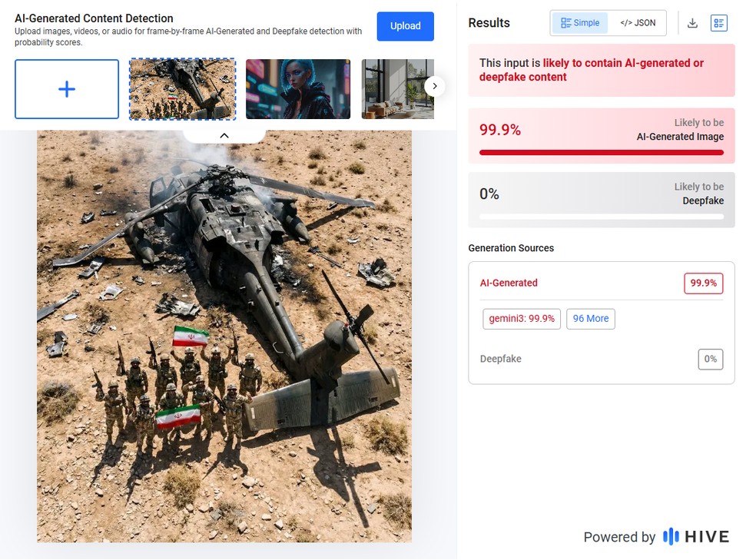Image resolution: width=756 pixels, height=560 pixels.
Task: Select the crashed helicopter sample thumbnail
Action: [182, 89]
